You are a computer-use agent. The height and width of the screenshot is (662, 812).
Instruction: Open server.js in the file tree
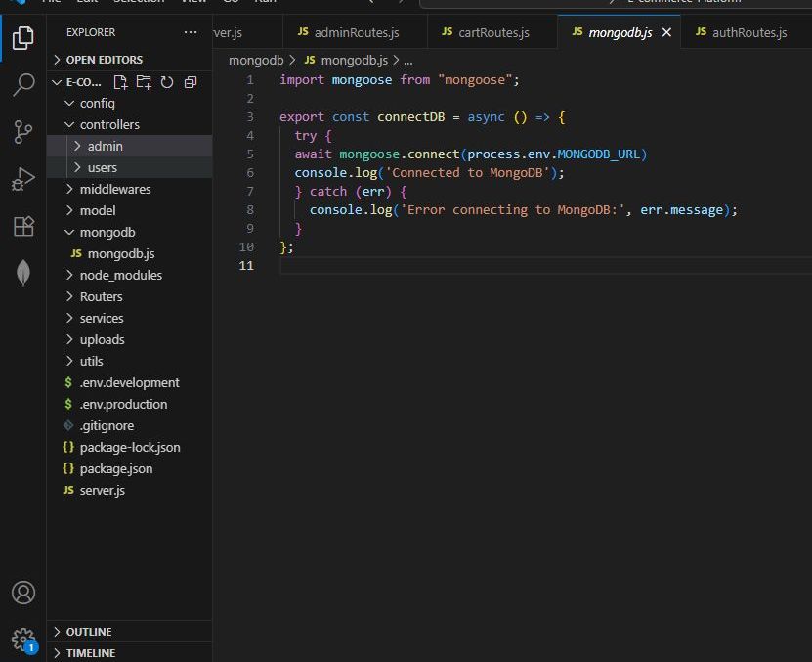click(129, 491)
